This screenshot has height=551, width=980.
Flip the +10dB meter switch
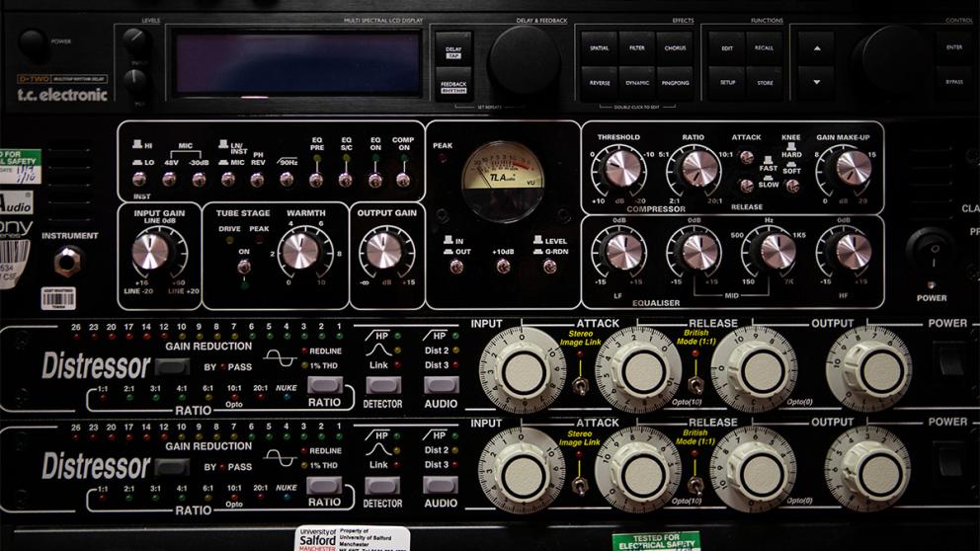point(503,266)
